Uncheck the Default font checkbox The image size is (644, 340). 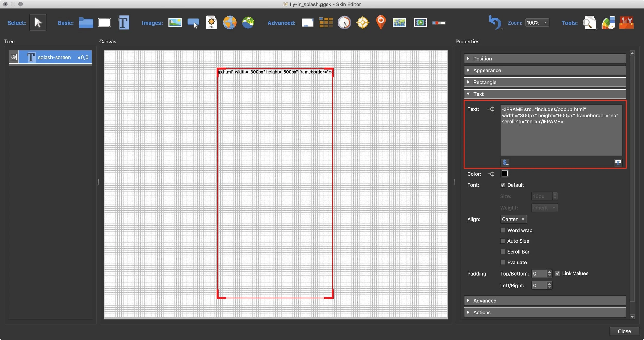[x=503, y=185]
